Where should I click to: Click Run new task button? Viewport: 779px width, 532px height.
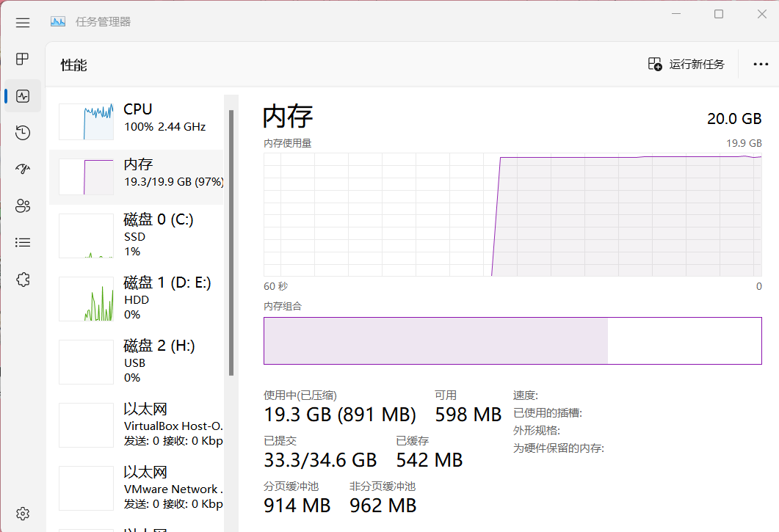coord(686,65)
